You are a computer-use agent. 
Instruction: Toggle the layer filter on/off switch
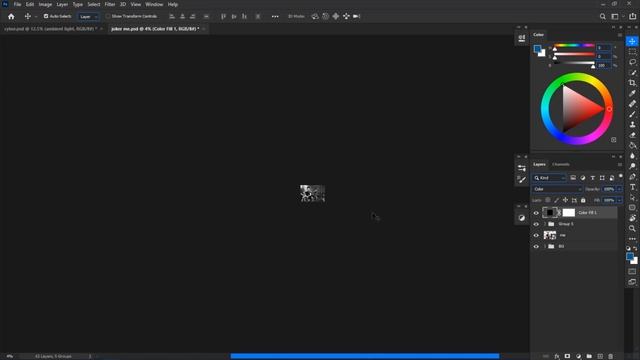coord(620,177)
